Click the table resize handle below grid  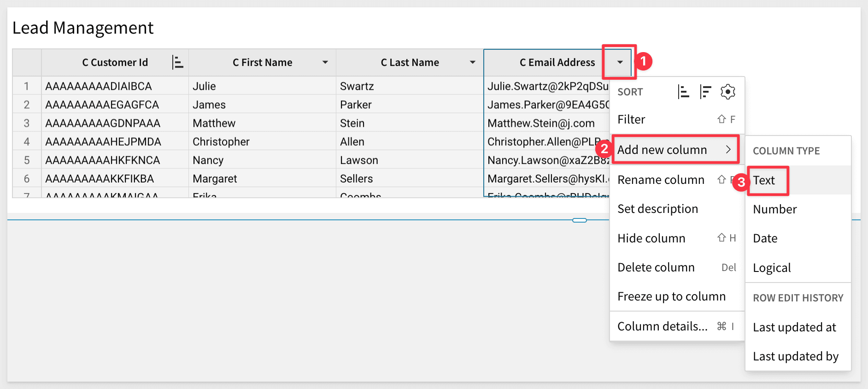pyautogui.click(x=579, y=220)
